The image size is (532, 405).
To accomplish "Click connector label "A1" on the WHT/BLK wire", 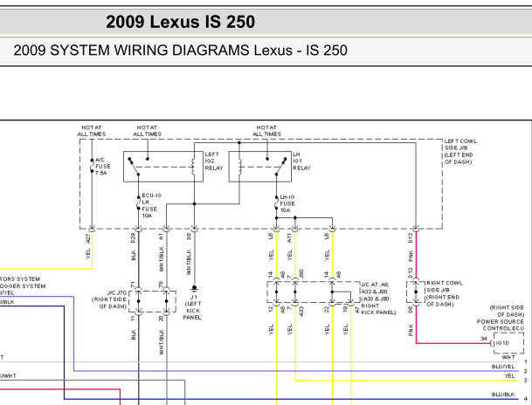I will [x=161, y=237].
